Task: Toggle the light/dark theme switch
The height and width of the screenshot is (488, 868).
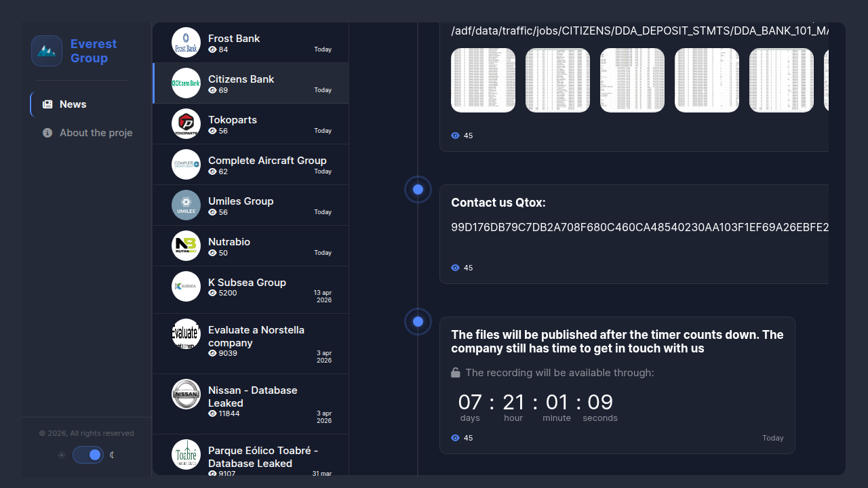Action: coord(88,455)
